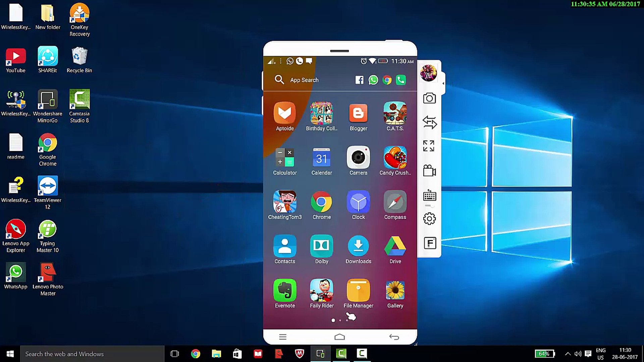The image size is (644, 362).
Task: Click the profile avatar thumbnail in sidebar
Action: (x=428, y=73)
